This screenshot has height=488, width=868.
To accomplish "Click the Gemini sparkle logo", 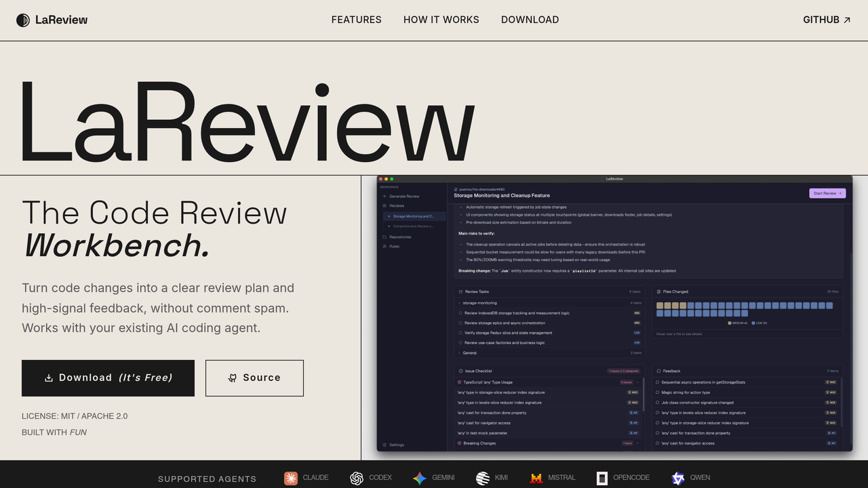I will pos(420,478).
